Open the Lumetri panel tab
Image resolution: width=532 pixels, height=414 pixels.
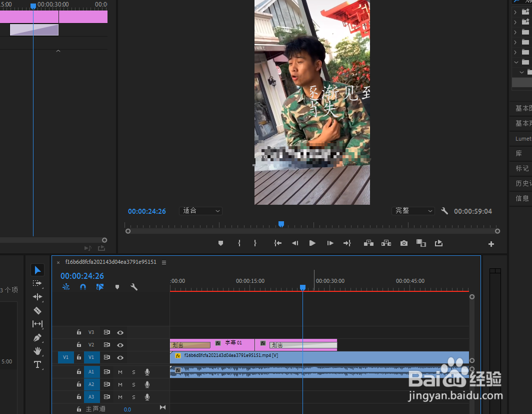[523, 139]
